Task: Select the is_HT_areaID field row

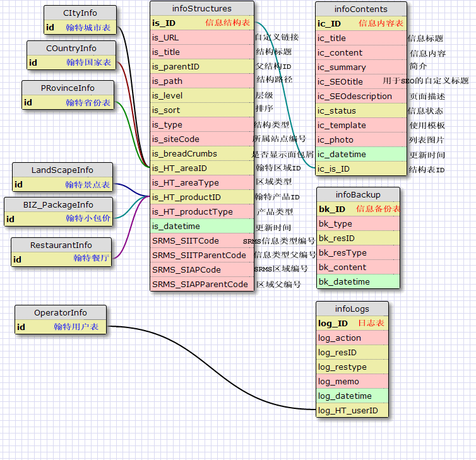Action: point(201,168)
